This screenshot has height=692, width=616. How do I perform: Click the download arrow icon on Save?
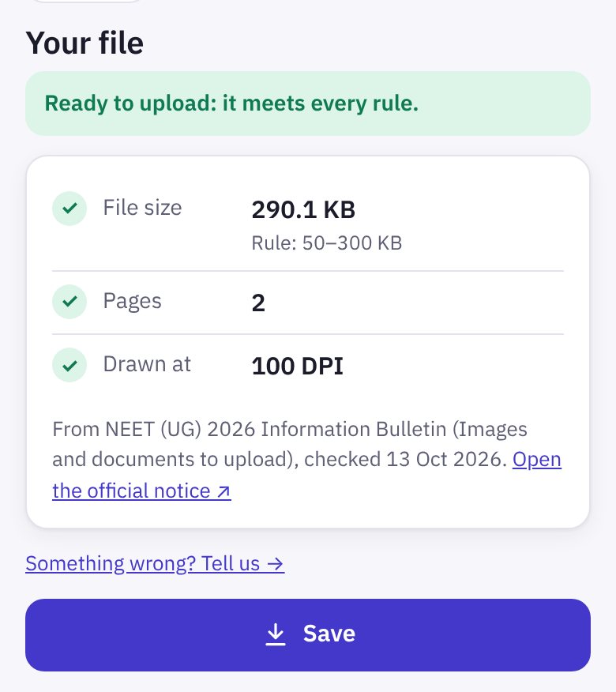point(276,634)
